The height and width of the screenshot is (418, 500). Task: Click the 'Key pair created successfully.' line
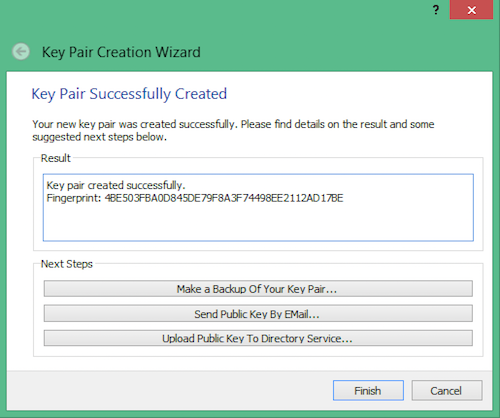pos(116,185)
